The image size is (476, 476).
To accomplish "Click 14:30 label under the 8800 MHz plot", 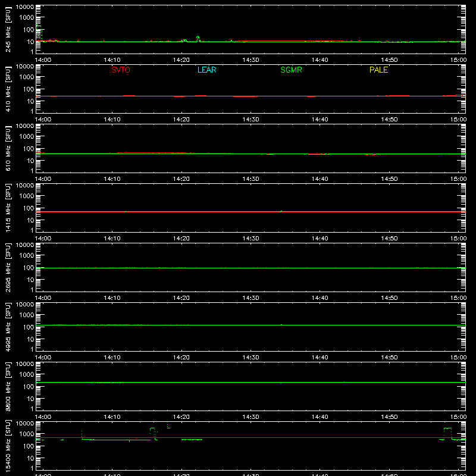I will (x=250, y=417).
